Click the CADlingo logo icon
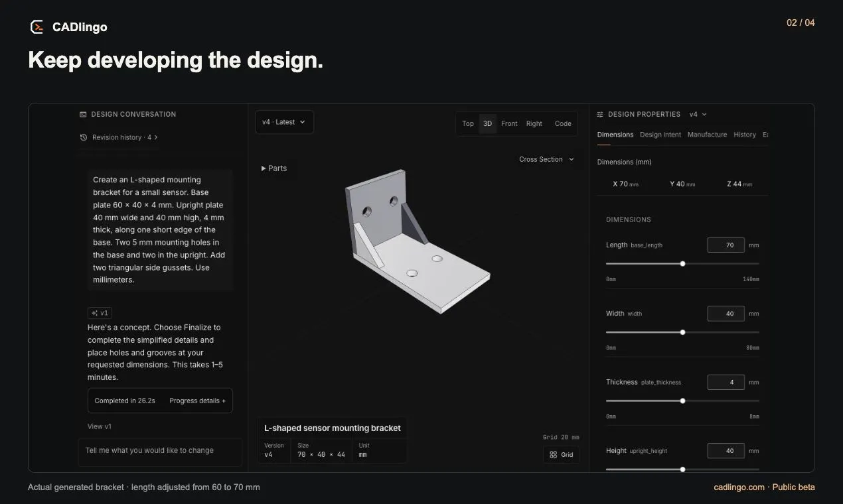843x504 pixels. tap(37, 27)
